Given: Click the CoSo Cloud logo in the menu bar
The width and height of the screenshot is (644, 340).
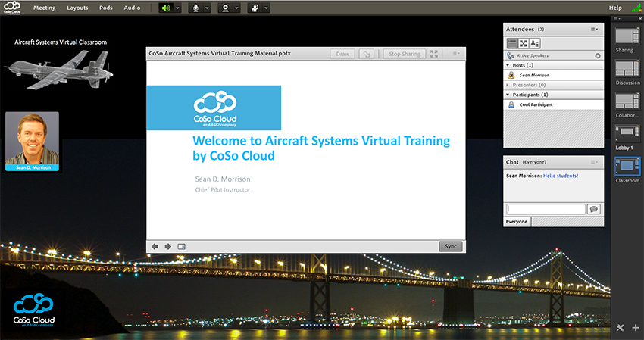Looking at the screenshot, I should point(12,8).
